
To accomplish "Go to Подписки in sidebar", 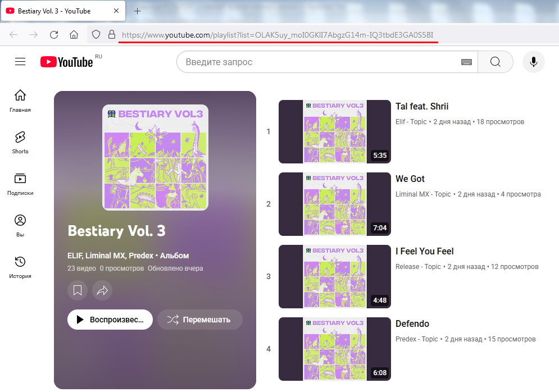I will pos(20,184).
